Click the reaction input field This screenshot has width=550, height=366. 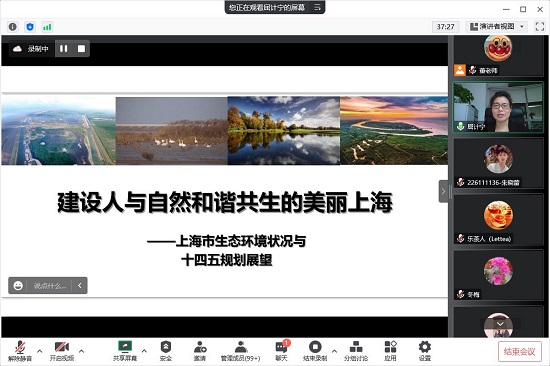[x=49, y=286]
